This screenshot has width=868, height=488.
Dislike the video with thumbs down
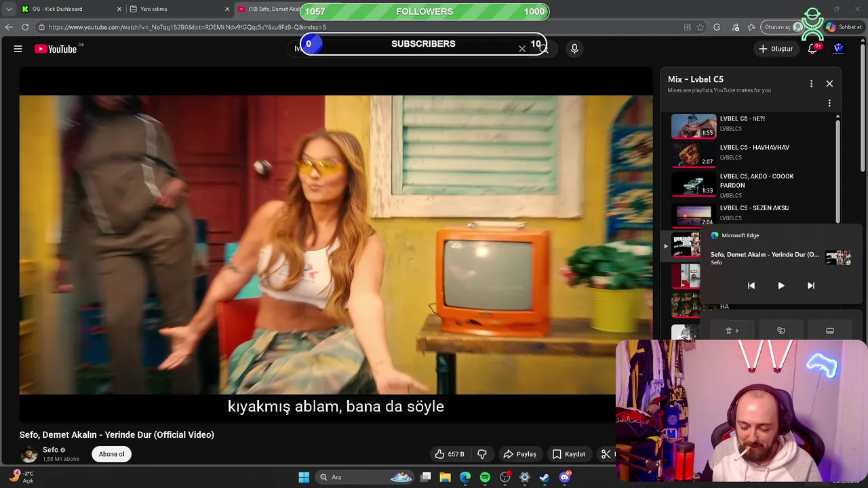482,454
